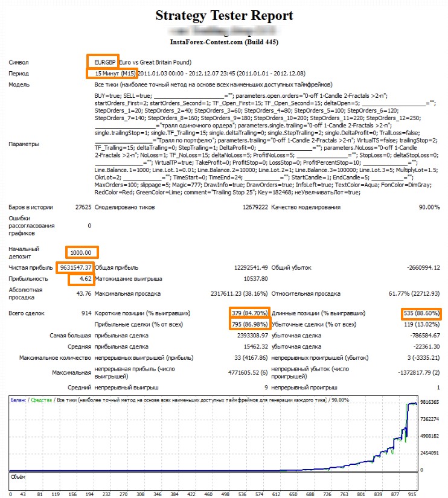Click the '915' trade number on axis
This screenshot has height=498, width=448.
412,494
